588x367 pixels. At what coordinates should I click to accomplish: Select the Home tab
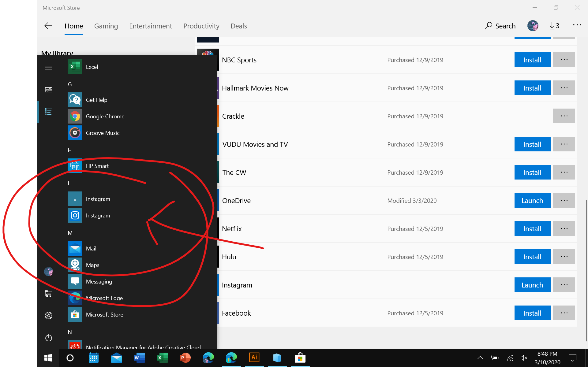74,26
